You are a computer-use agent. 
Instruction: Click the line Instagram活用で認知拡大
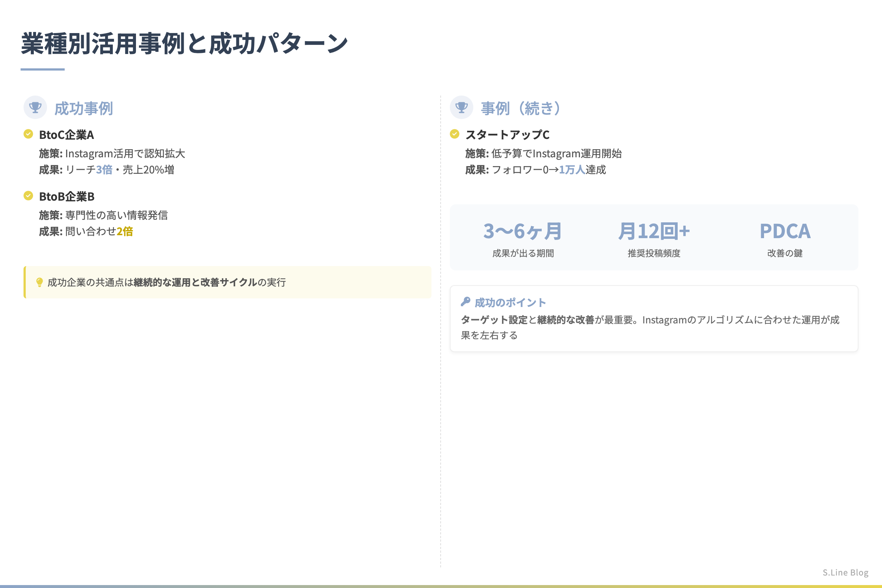(125, 154)
